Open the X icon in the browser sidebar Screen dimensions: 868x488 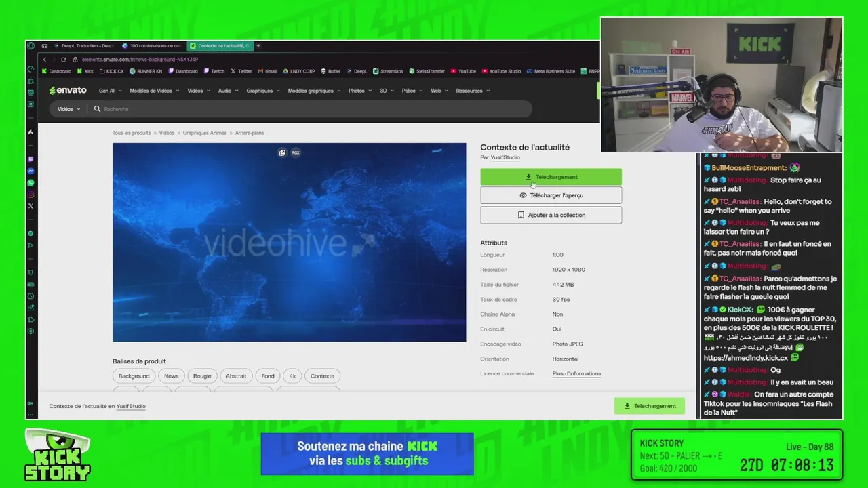tap(31, 206)
